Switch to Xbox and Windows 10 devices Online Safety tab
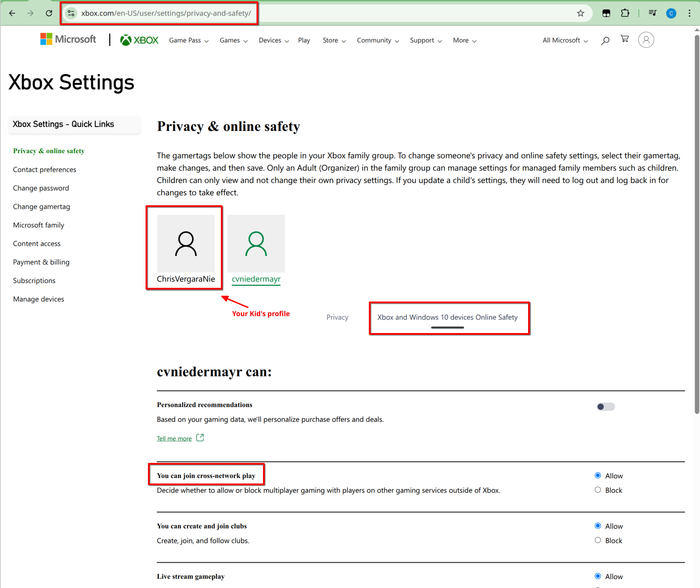This screenshot has height=588, width=700. click(x=447, y=317)
